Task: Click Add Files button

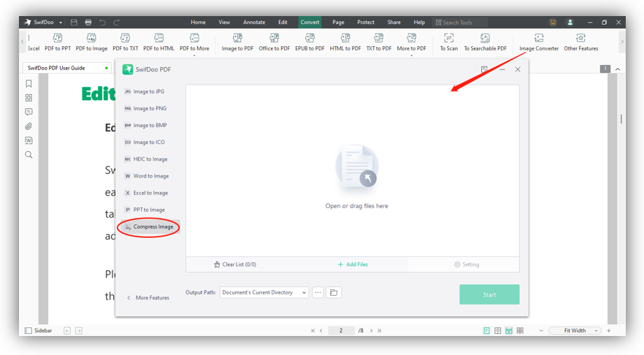Action: 353,264
